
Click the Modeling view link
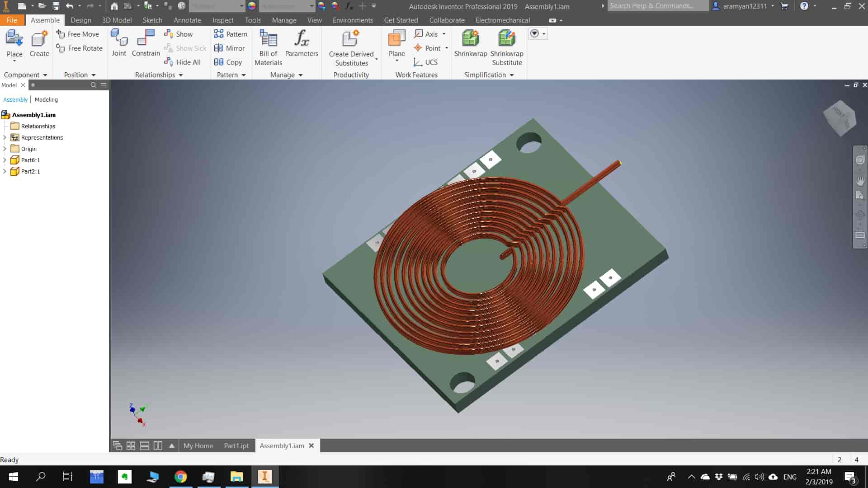tap(46, 99)
